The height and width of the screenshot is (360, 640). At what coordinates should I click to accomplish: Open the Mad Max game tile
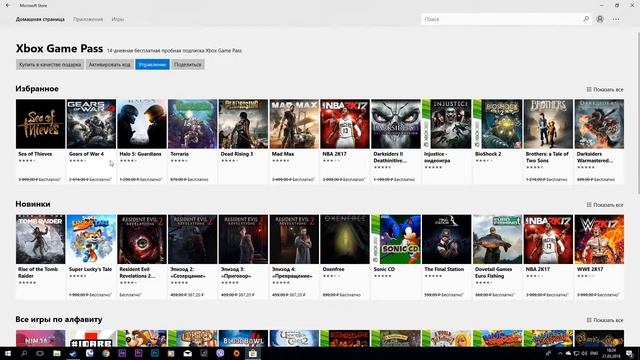(x=294, y=141)
